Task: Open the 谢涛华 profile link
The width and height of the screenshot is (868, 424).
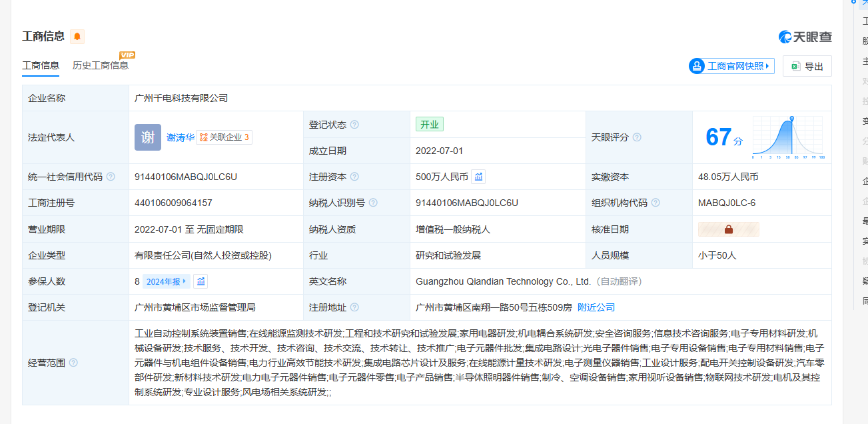Action: pyautogui.click(x=180, y=137)
